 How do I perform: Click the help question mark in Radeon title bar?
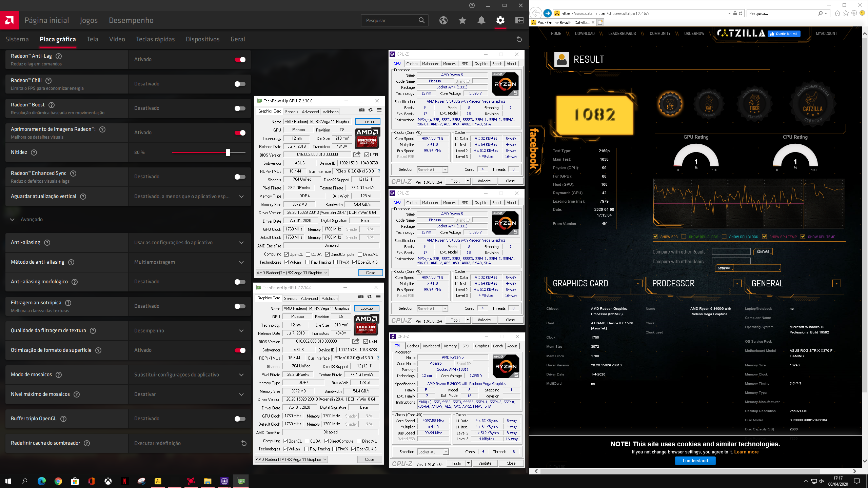(x=472, y=5)
